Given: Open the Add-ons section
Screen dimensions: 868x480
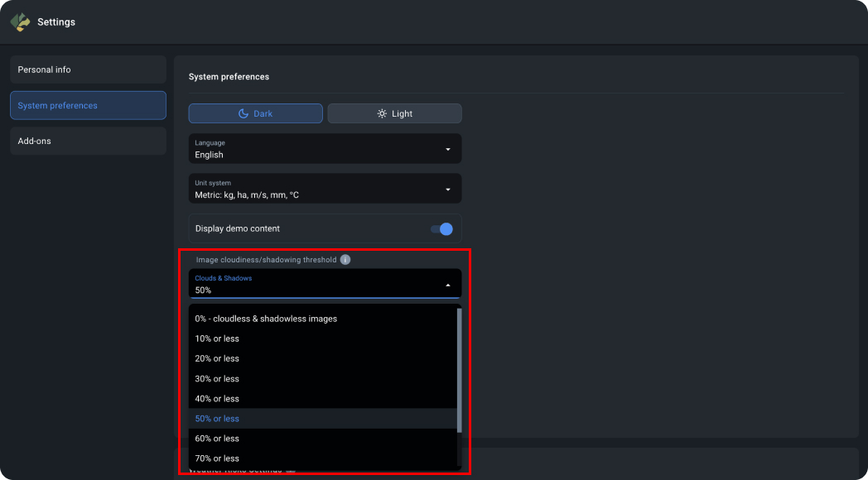Looking at the screenshot, I should [88, 141].
